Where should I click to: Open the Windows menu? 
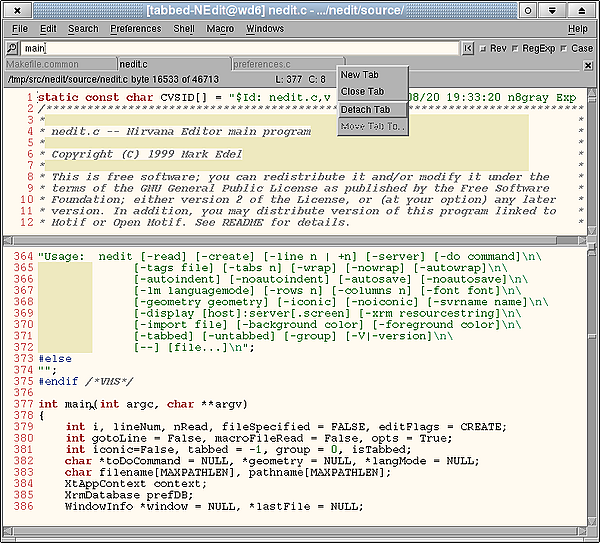click(265, 29)
